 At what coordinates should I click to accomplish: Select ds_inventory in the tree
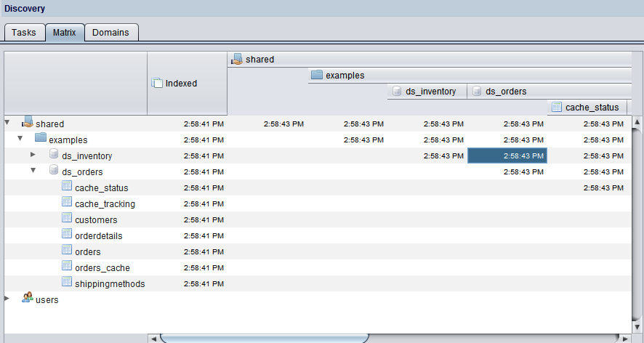click(x=87, y=156)
